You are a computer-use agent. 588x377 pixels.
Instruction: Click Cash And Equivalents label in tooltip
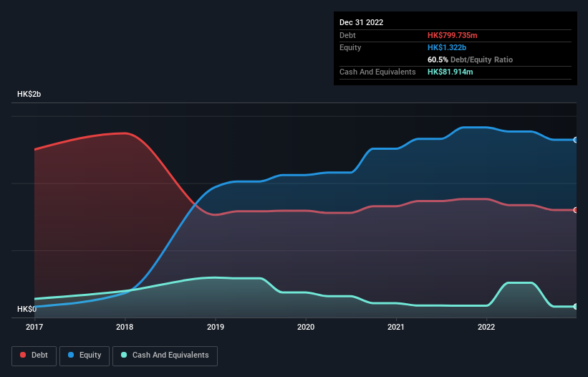[x=377, y=72]
